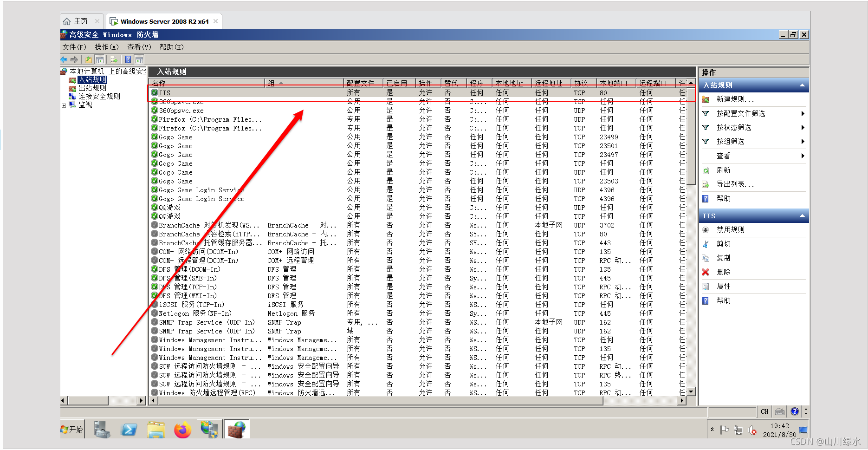The image size is (868, 450).
Task: Click the Export list toolbar icon
Action: point(113,59)
